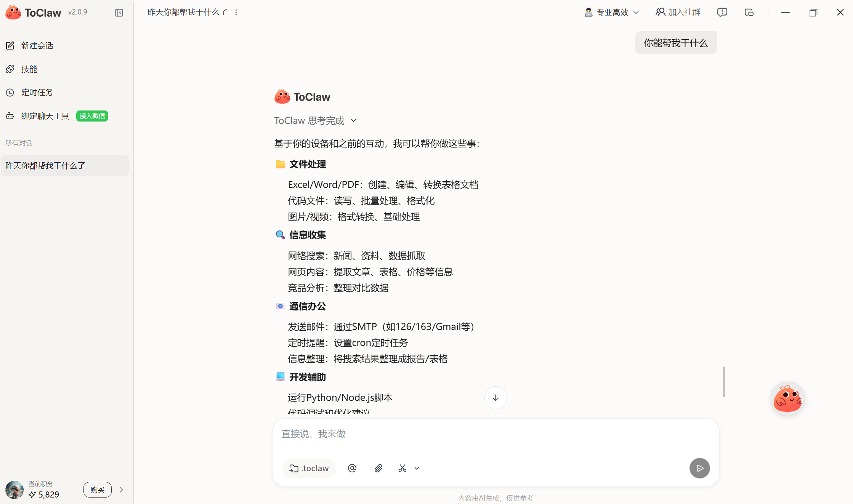Click the 加入社群 join community button
This screenshot has height=504, width=853.
click(x=678, y=13)
